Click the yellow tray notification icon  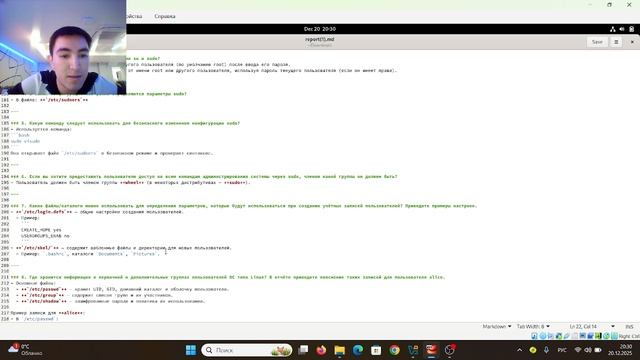(x=533, y=350)
